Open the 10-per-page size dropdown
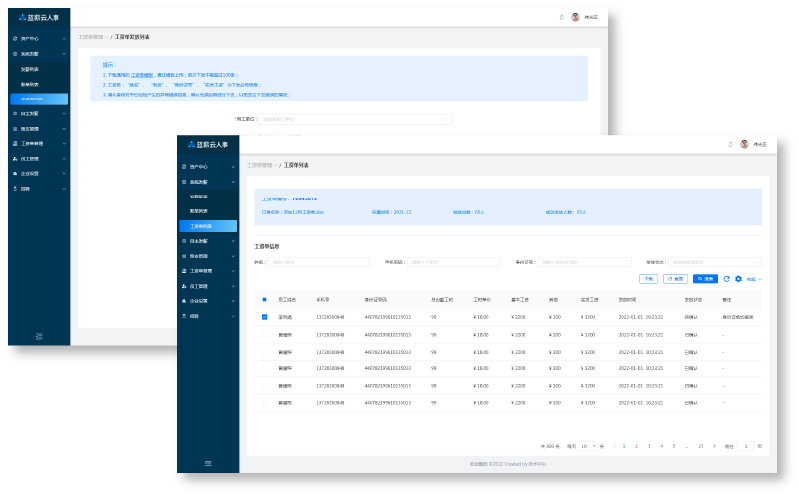Image resolution: width=799 pixels, height=495 pixels. [x=587, y=445]
